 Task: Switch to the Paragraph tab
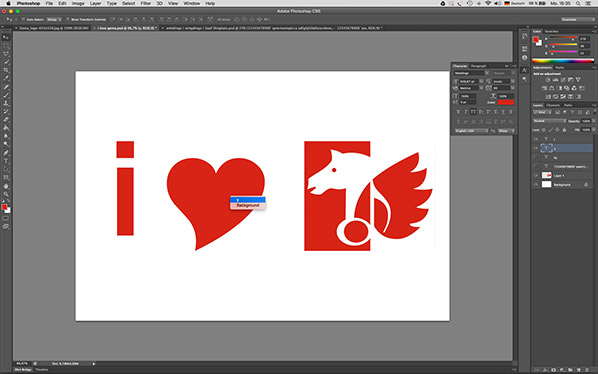(478, 66)
